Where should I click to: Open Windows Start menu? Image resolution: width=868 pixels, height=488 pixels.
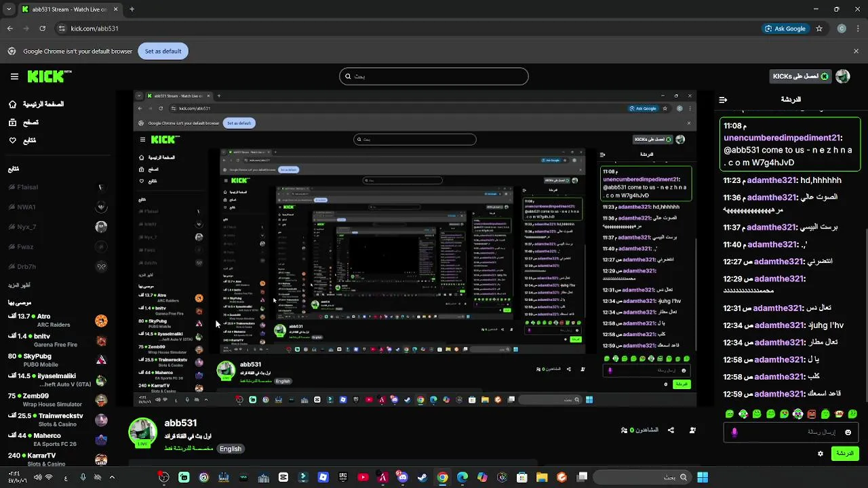tap(703, 477)
